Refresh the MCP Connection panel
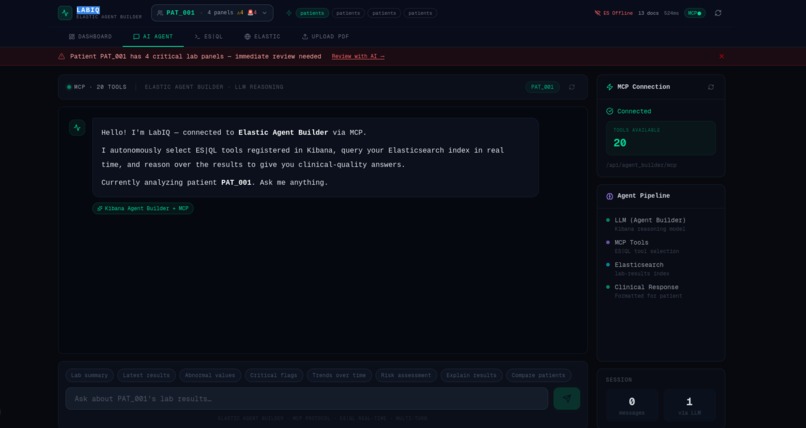Image resolution: width=806 pixels, height=428 pixels. tap(711, 87)
